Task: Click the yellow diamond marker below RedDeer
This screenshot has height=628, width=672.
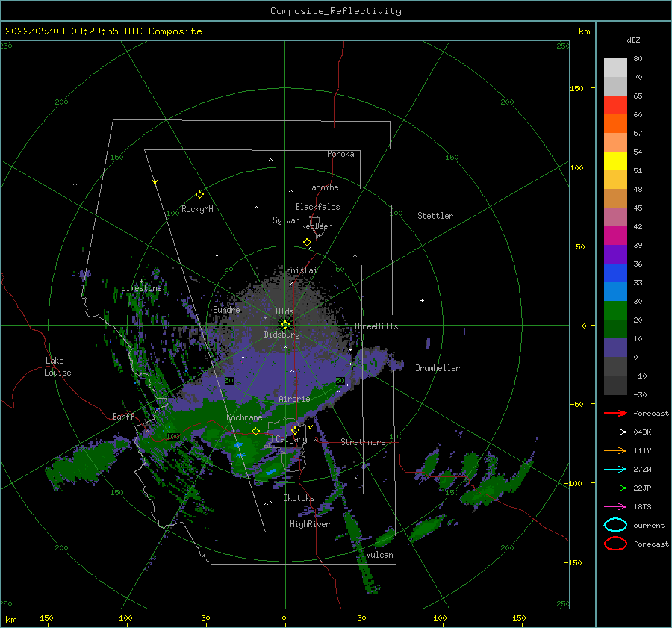Action: click(x=308, y=243)
